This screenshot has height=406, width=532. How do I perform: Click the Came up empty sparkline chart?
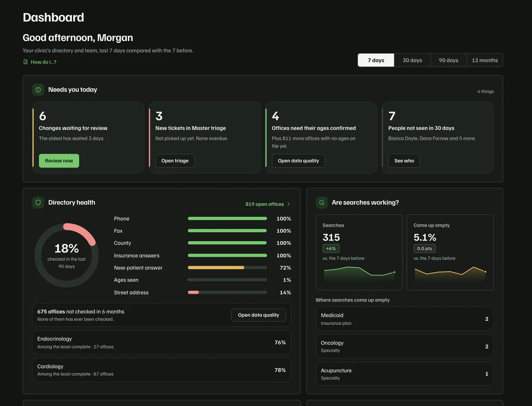[450, 274]
